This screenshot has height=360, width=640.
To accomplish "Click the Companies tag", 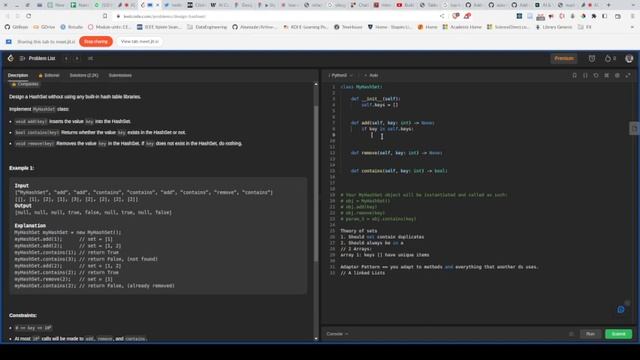I will tap(25, 84).
